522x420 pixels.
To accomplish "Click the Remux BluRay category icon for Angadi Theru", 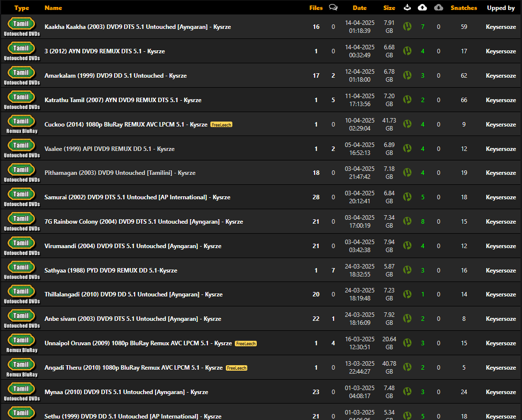I will [21, 367].
